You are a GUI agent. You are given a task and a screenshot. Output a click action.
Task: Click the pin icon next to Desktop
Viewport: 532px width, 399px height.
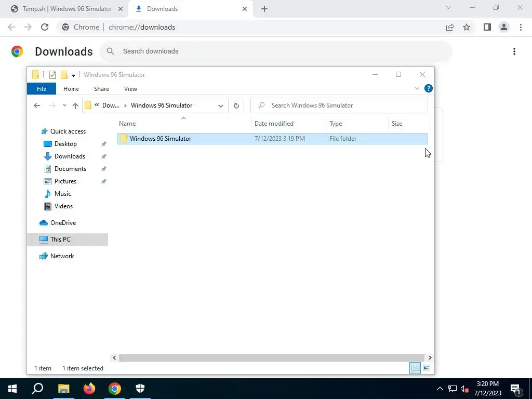103,144
